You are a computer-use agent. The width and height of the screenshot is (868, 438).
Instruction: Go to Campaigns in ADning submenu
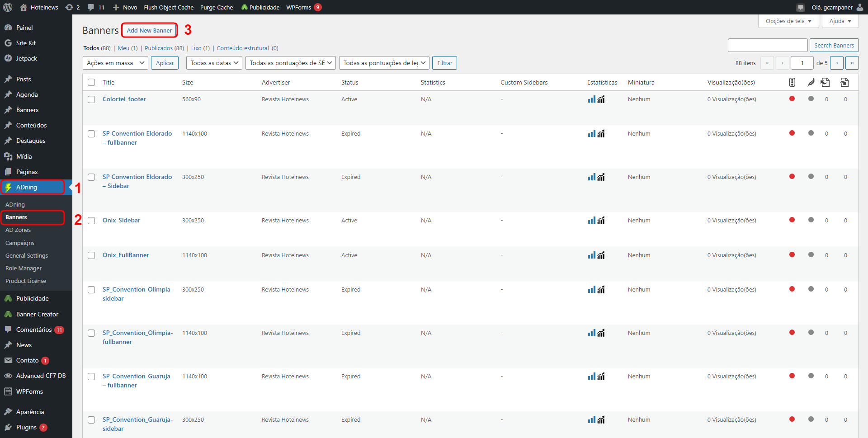20,243
